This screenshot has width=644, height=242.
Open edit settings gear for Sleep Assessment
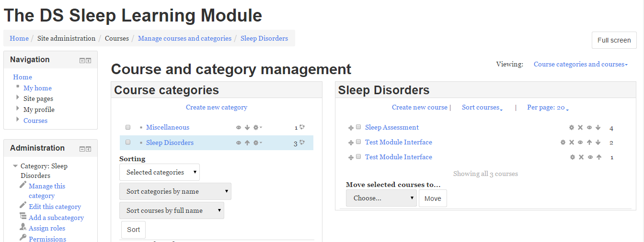click(x=571, y=128)
